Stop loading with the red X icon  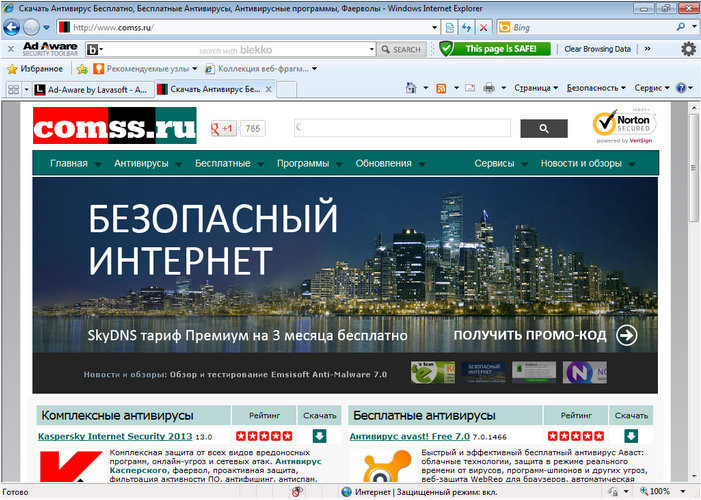(x=484, y=28)
